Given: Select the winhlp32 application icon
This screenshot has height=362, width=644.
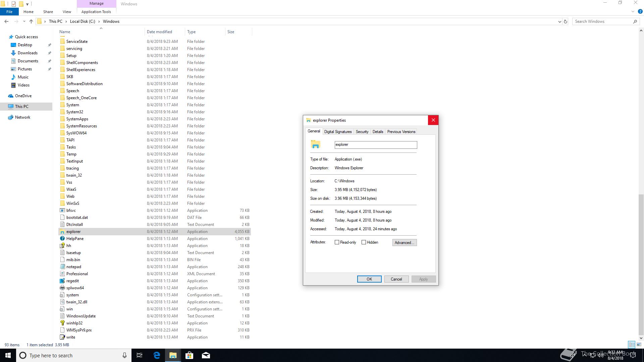Looking at the screenshot, I should (x=62, y=323).
